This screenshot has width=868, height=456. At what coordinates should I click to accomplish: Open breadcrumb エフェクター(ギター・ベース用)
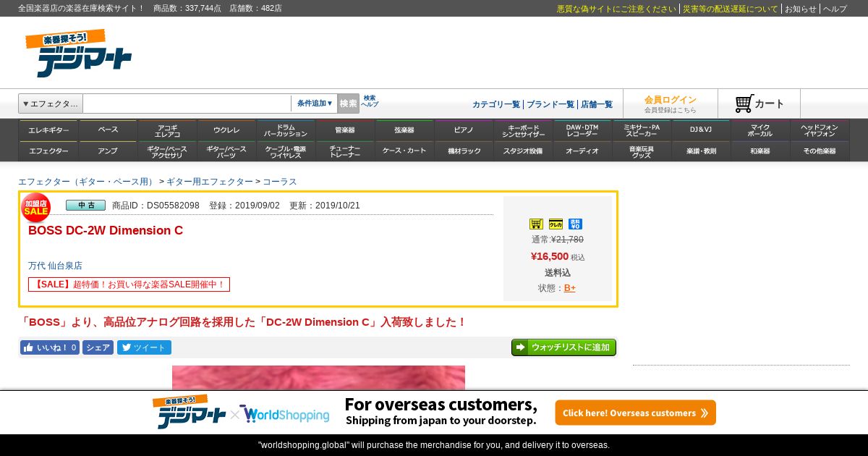point(88,182)
